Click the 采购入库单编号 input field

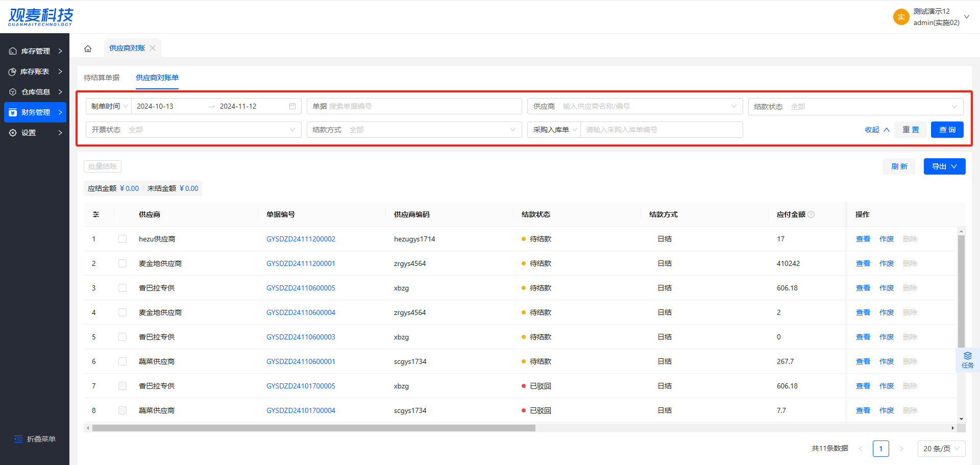tap(661, 130)
